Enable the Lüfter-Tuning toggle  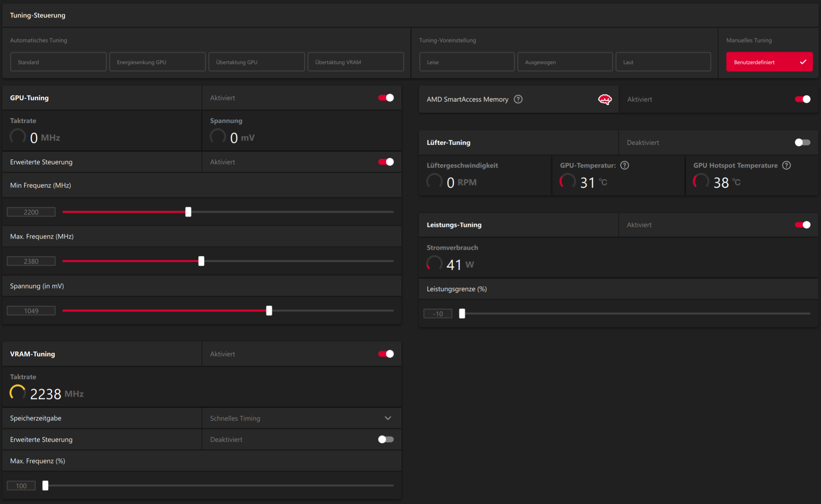[x=802, y=143]
